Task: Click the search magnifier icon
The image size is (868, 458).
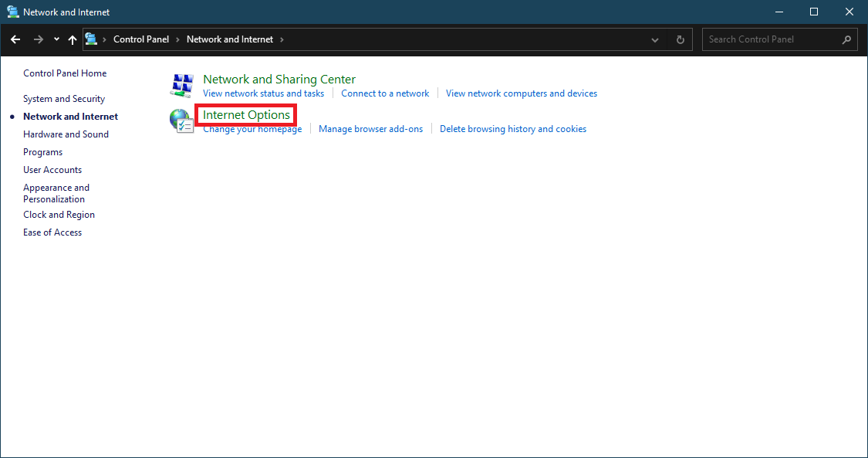Action: click(x=845, y=39)
